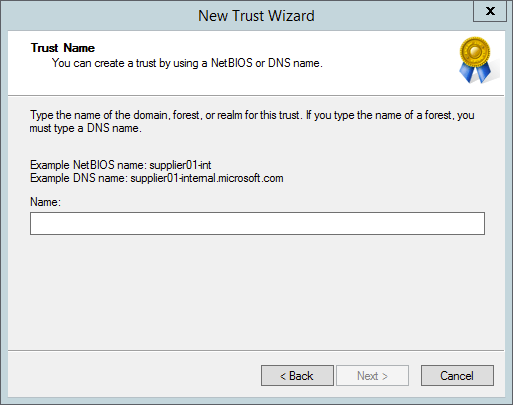The height and width of the screenshot is (405, 513).
Task: Click the Name: field label
Action: (45, 202)
